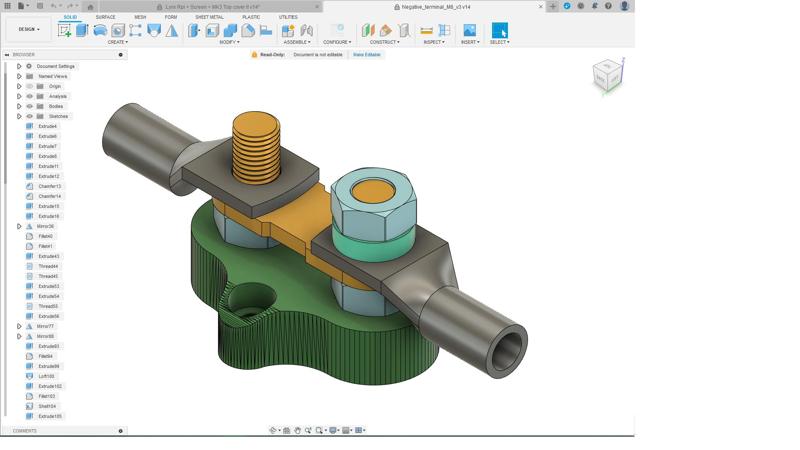Screen dimensions: 800x450
Task: Show the Origin folder via eye icon
Action: pyautogui.click(x=30, y=86)
